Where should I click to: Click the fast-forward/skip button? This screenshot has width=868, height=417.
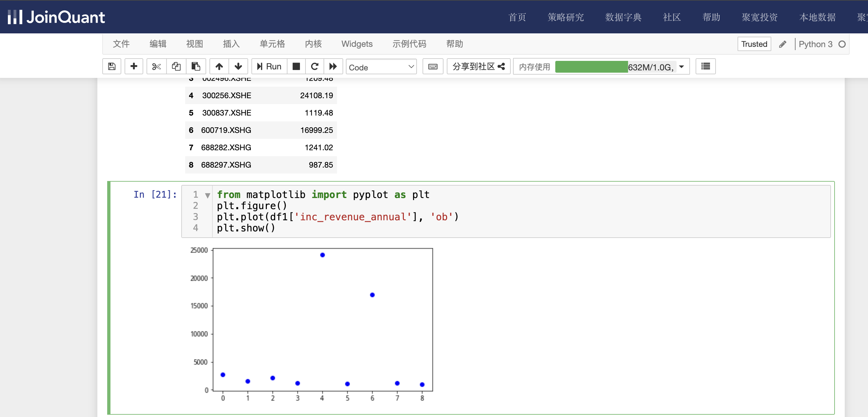click(333, 67)
